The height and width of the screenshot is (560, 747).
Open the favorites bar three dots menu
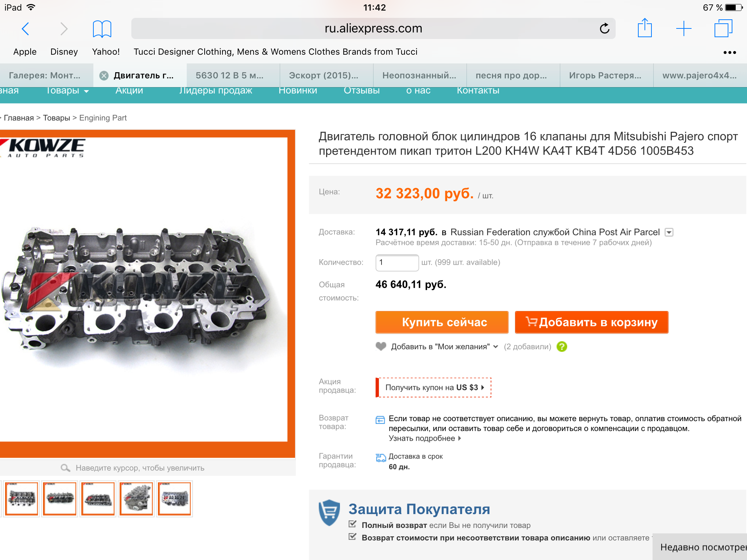pyautogui.click(x=729, y=52)
